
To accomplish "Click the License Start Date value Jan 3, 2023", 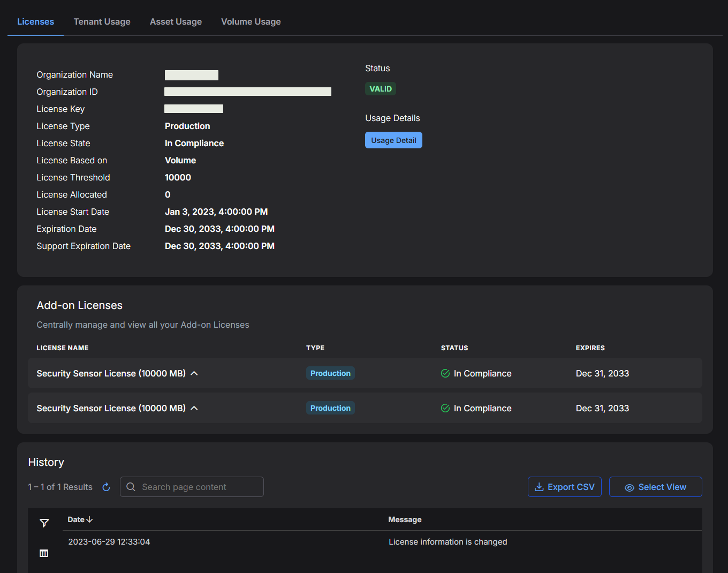I will pyautogui.click(x=216, y=212).
